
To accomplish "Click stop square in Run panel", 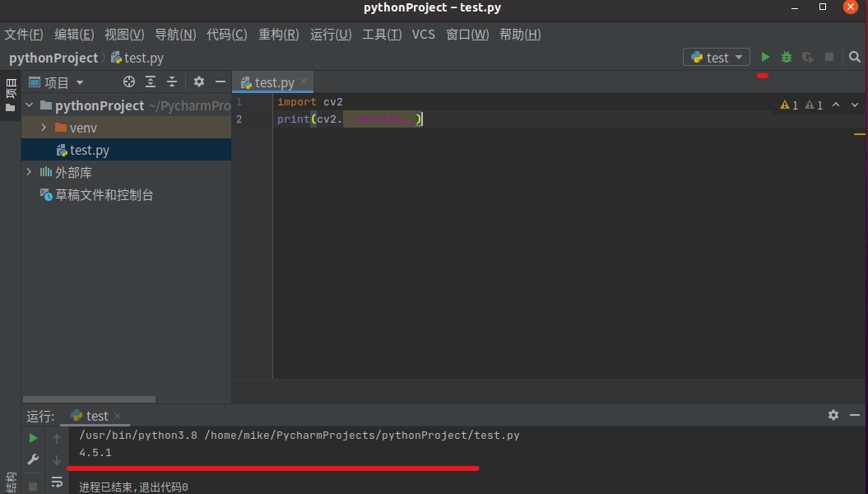I will tap(33, 487).
